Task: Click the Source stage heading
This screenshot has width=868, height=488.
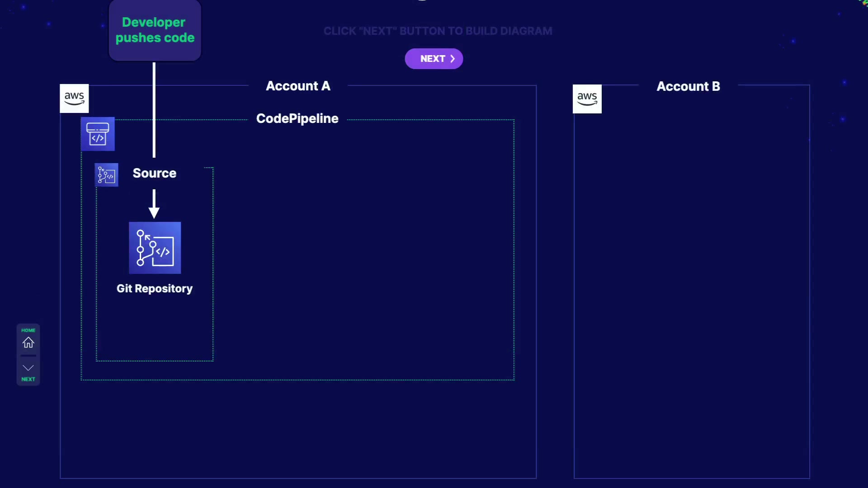Action: click(x=155, y=173)
